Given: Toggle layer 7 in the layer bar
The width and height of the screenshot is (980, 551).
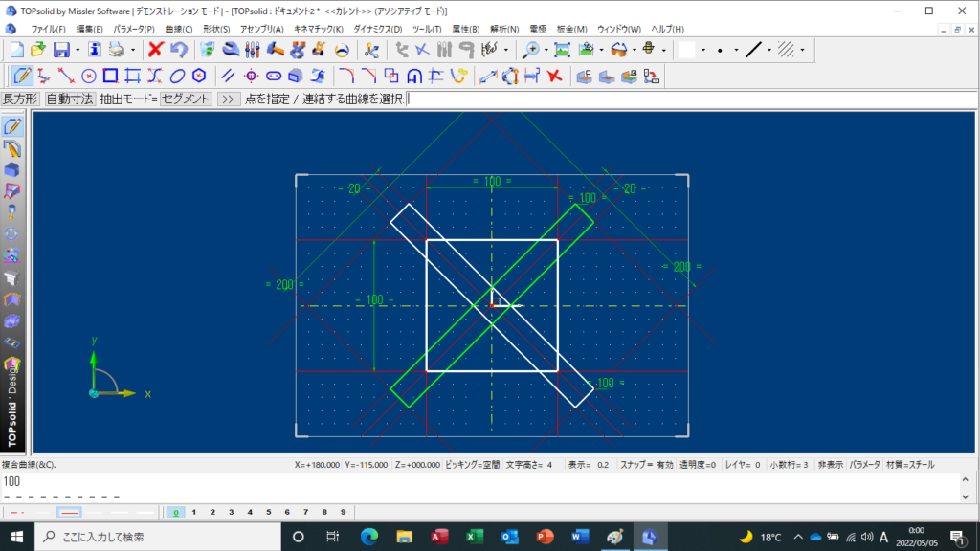Looking at the screenshot, I should point(306,513).
